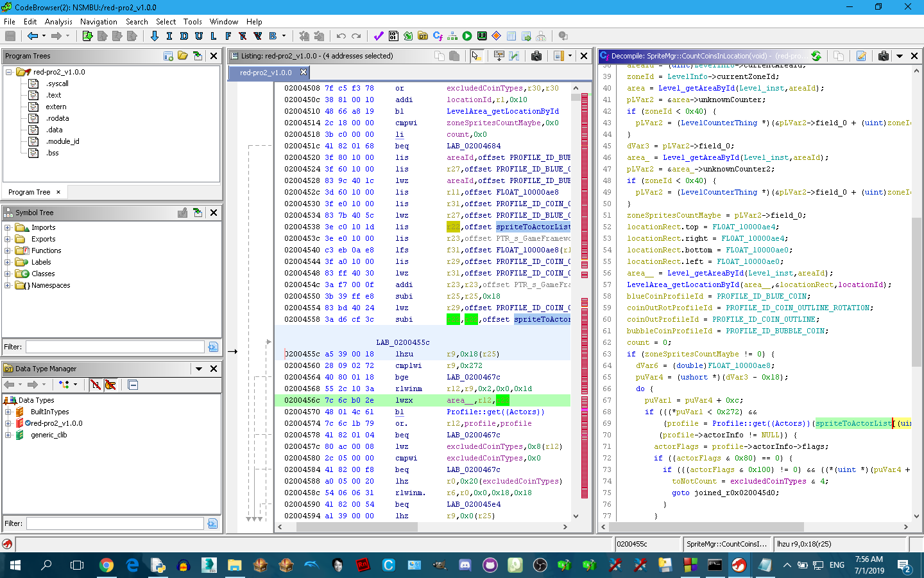Click the Listing horizontal scrollbar
Screen dimensions: 924x578
356,527
